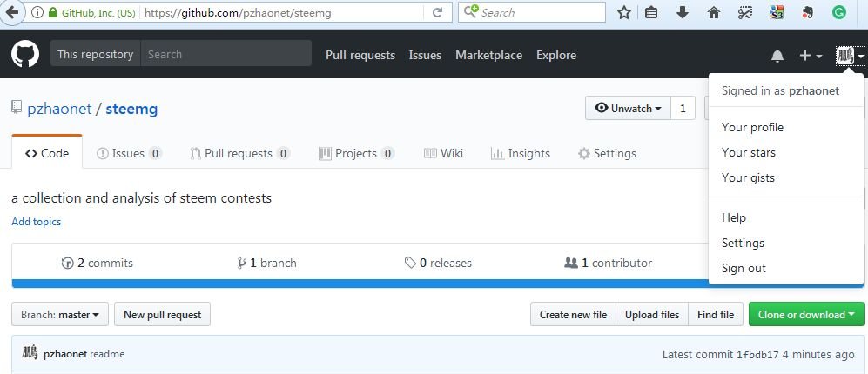Image resolution: width=868 pixels, height=374 pixels.
Task: Open Pull requests in top navigation
Action: 360,55
